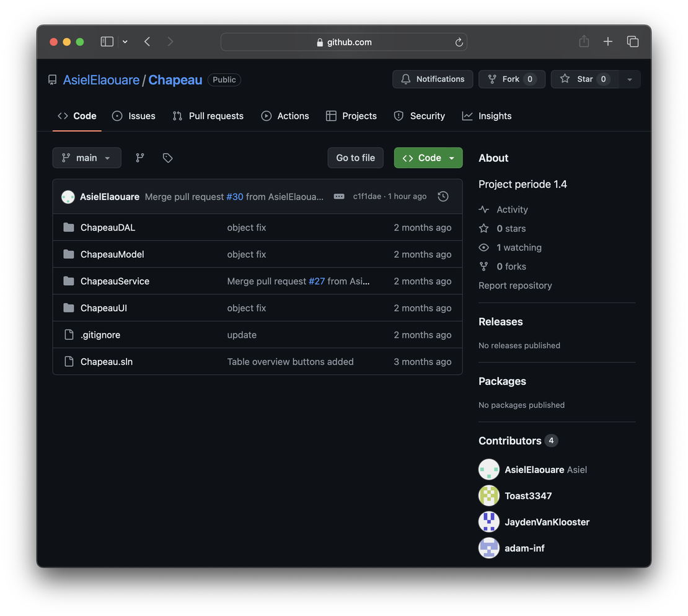Open the Star options dropdown arrow
688x616 pixels.
[x=629, y=79]
